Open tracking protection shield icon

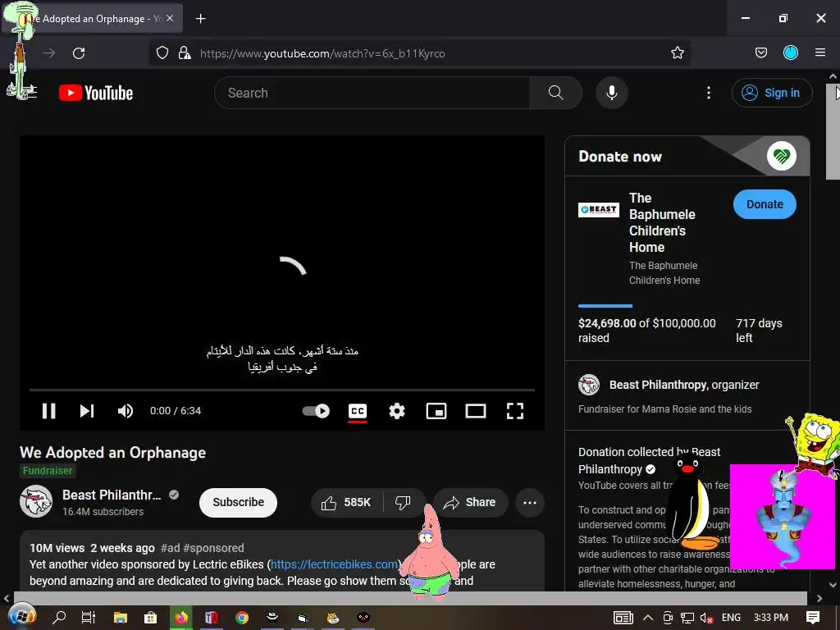(162, 53)
